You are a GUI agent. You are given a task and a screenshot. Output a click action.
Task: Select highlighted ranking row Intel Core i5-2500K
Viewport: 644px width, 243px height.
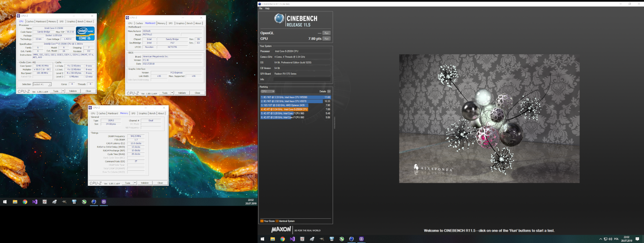(x=295, y=109)
